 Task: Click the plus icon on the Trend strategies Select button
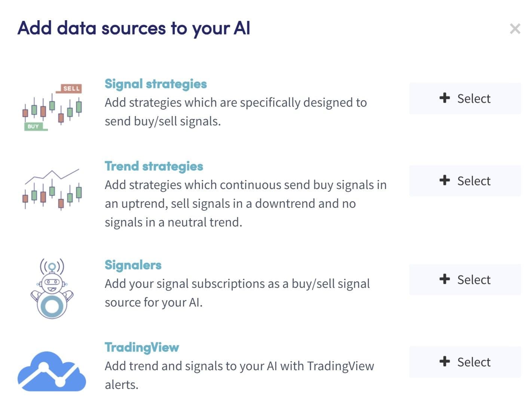click(444, 180)
